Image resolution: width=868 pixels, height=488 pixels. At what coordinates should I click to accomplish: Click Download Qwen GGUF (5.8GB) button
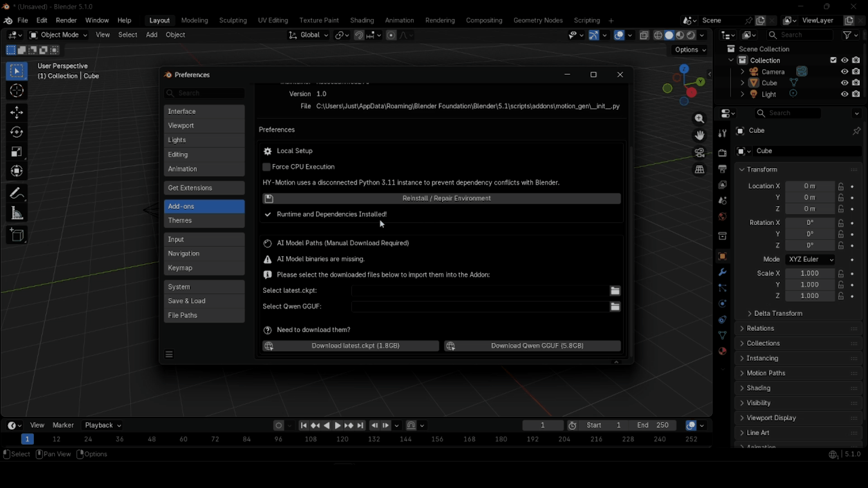click(x=533, y=346)
